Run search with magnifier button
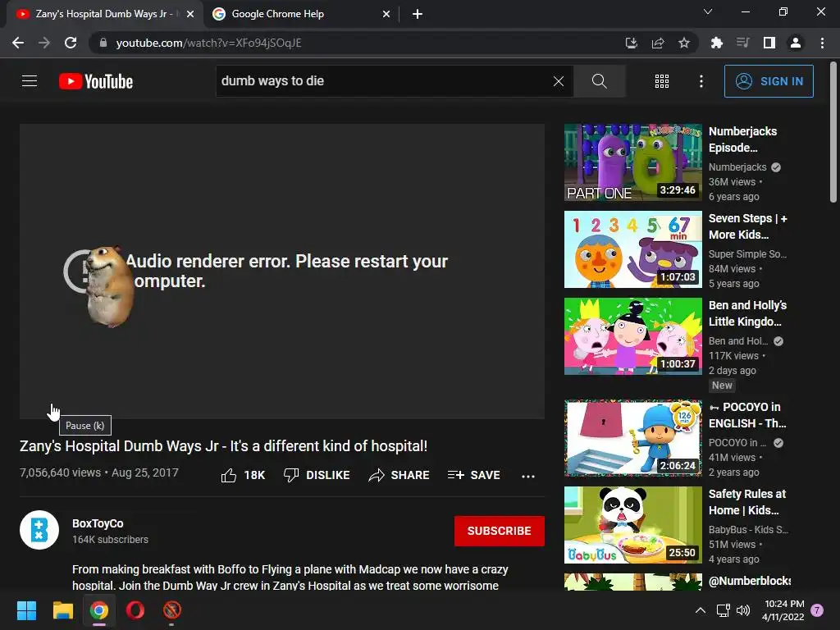The image size is (840, 630). [599, 81]
